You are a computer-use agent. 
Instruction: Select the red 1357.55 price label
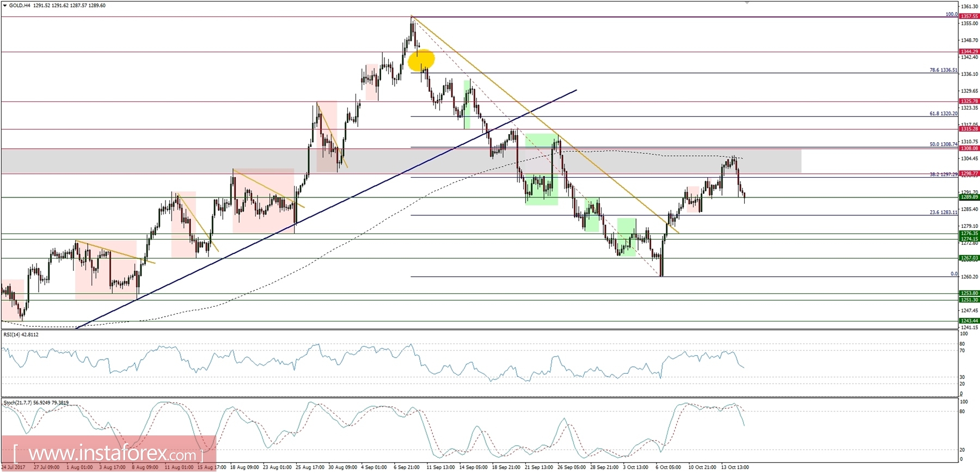[969, 16]
